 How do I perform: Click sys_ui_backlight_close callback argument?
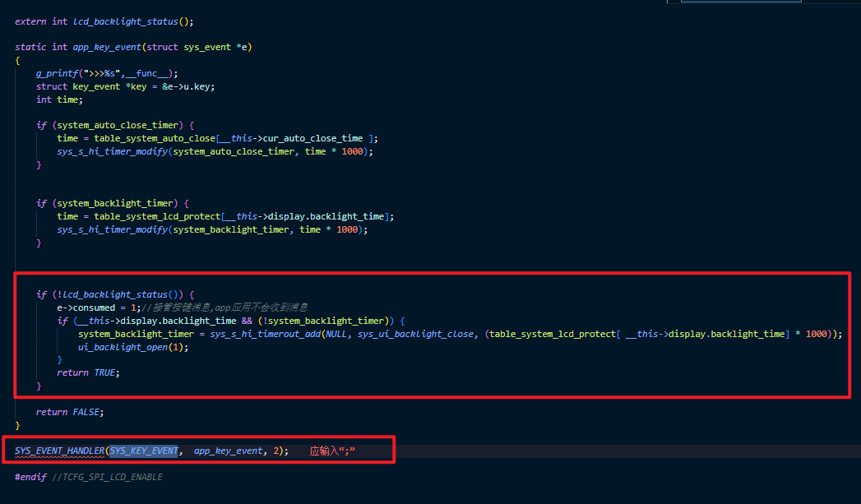[x=415, y=334]
